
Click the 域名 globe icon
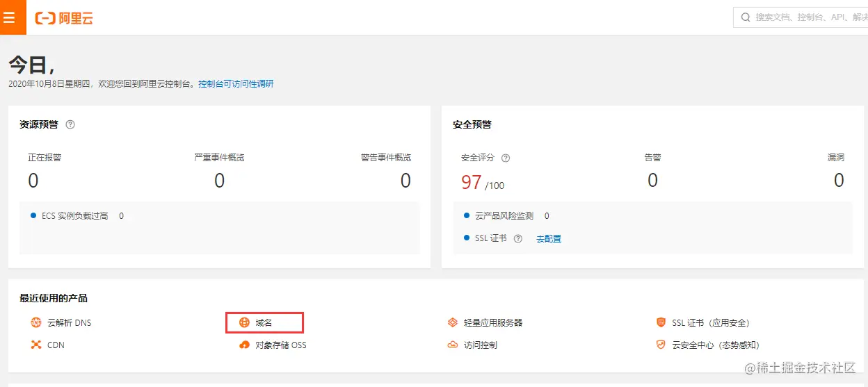(244, 322)
